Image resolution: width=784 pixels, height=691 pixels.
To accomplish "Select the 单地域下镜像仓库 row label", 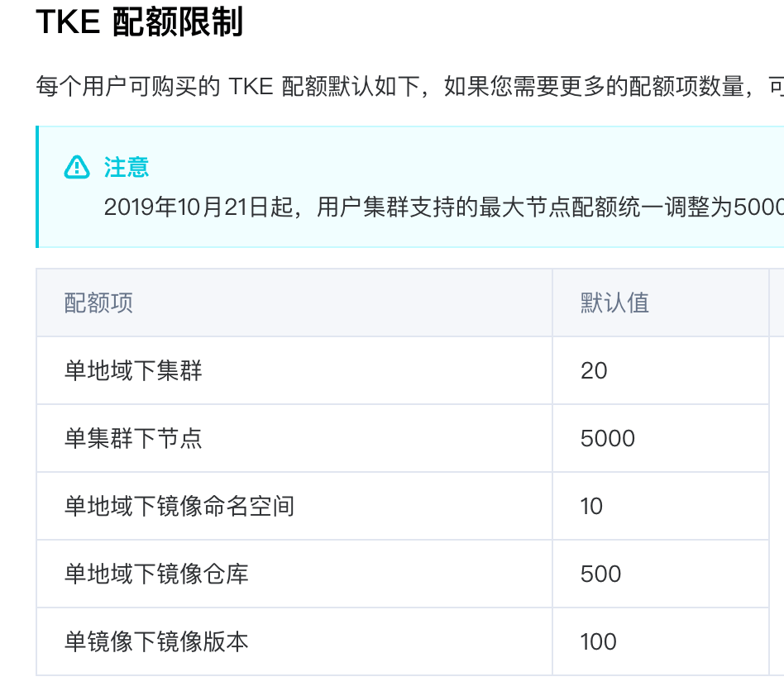I will (156, 574).
